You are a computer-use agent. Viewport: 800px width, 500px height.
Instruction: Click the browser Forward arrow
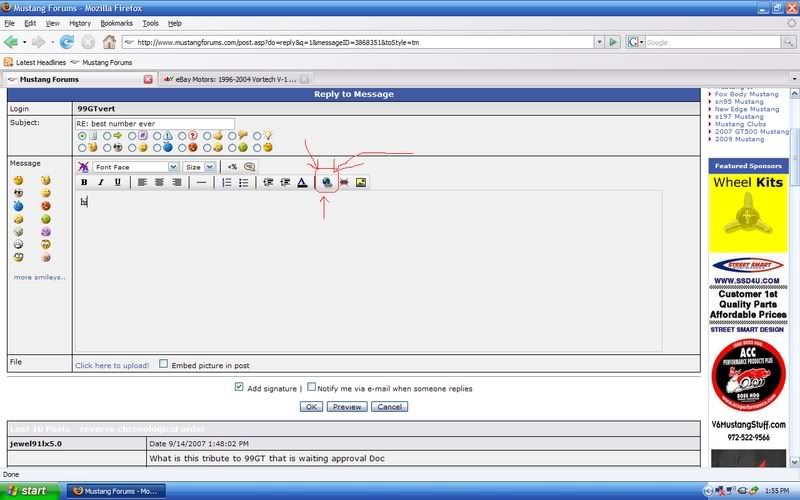[x=38, y=42]
